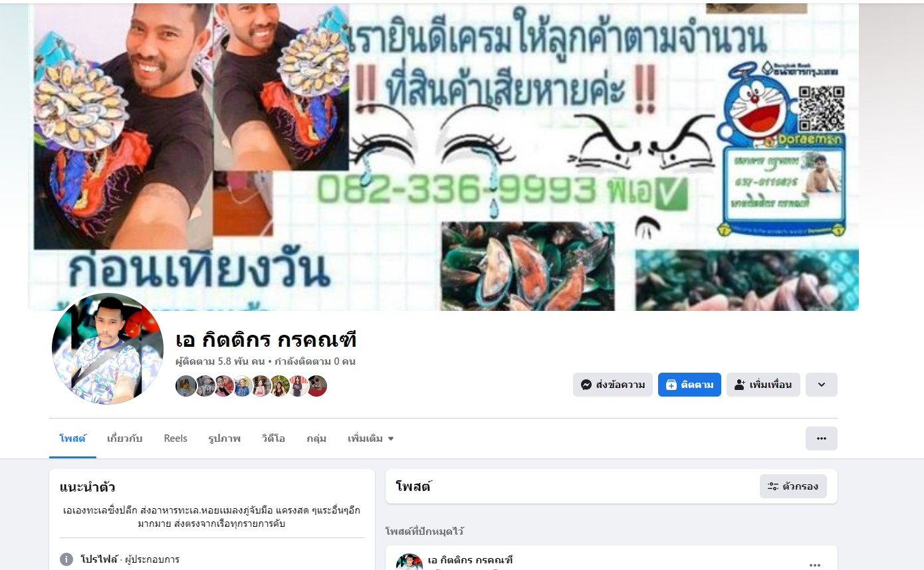The height and width of the screenshot is (570, 924).
Task: Open author name link on pinned post
Action: 471,560
